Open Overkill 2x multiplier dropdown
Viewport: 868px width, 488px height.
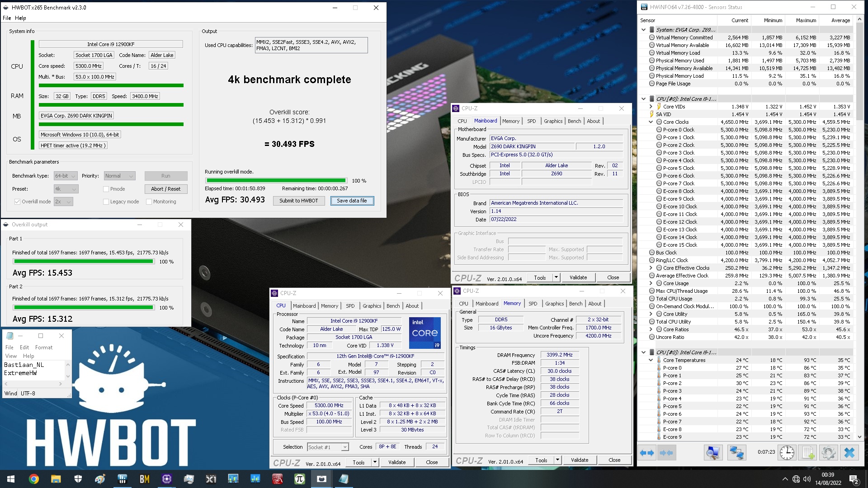point(63,202)
